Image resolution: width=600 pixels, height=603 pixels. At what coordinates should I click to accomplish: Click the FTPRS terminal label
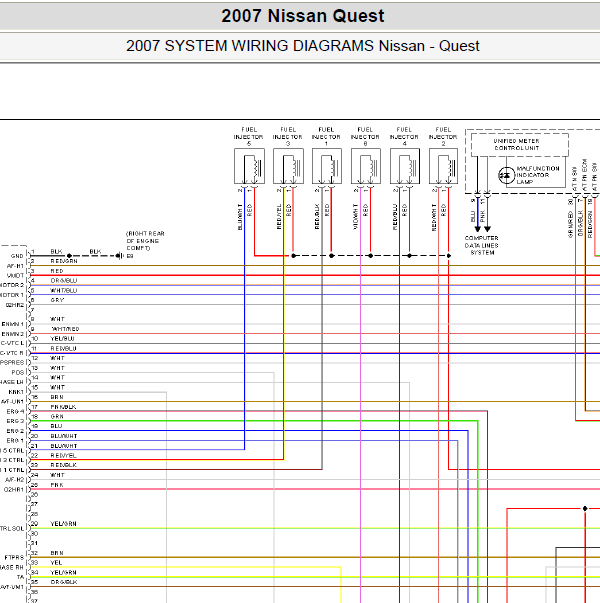click(14, 557)
